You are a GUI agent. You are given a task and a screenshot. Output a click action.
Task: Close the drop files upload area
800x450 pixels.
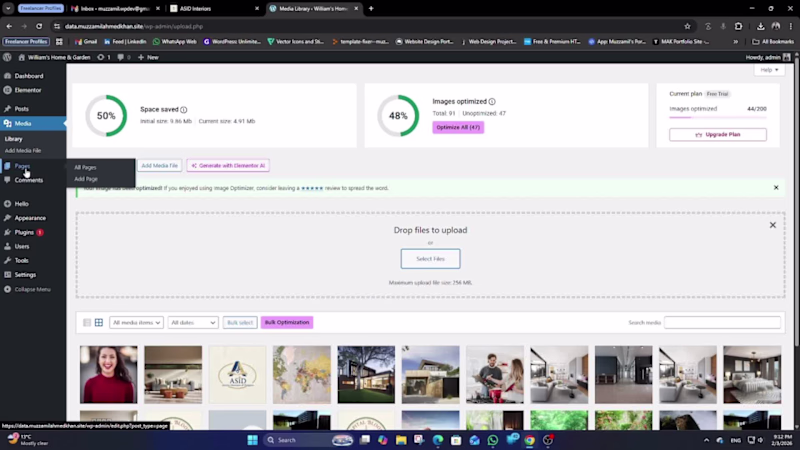point(772,225)
